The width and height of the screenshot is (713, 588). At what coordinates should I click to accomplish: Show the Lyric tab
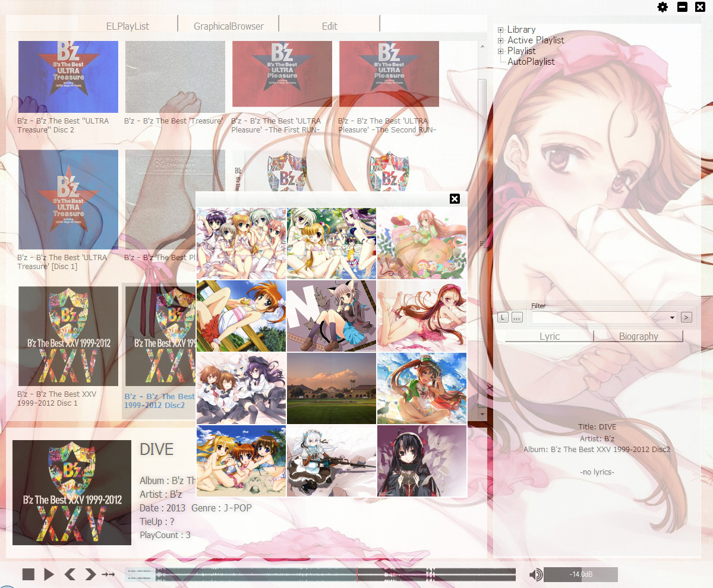pos(550,336)
